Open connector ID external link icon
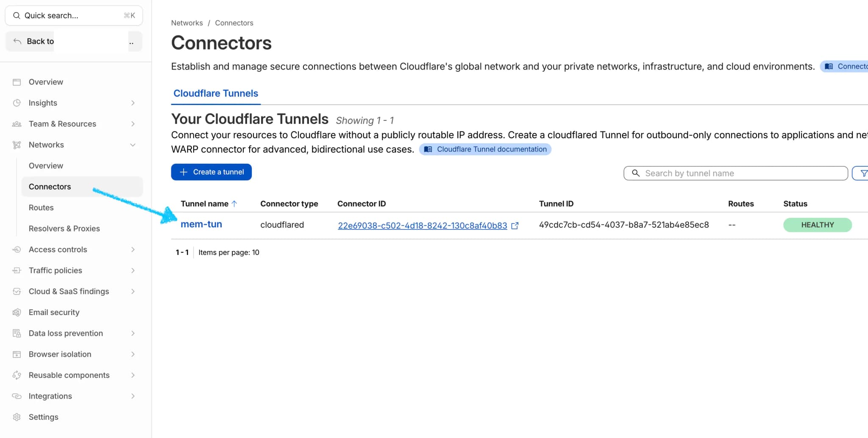The width and height of the screenshot is (868, 438). [x=515, y=226]
